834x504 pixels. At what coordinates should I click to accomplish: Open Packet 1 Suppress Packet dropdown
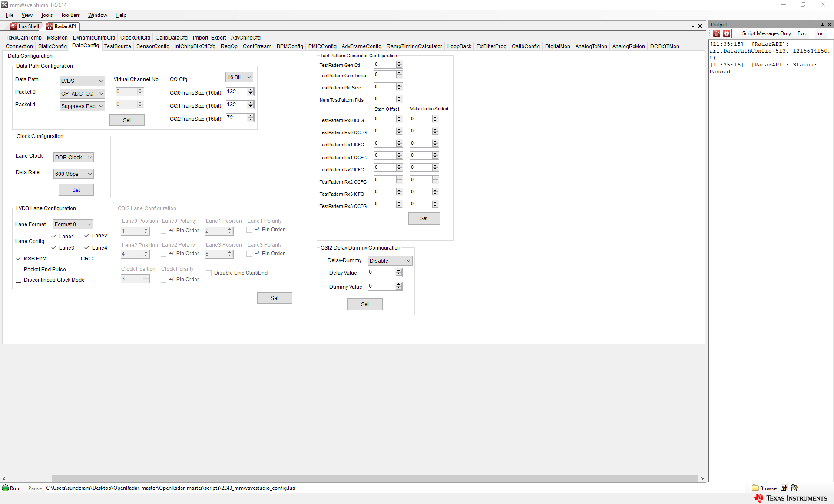pos(82,106)
